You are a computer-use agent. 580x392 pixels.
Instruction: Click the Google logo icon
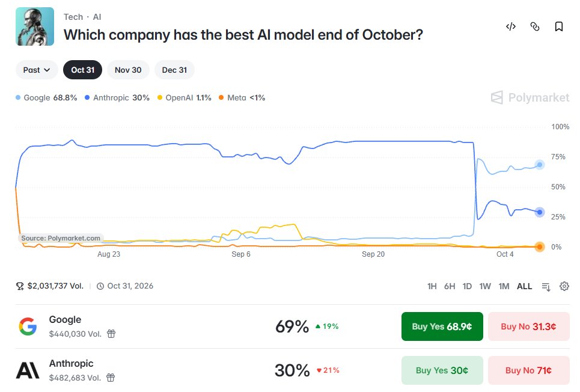[x=28, y=326]
